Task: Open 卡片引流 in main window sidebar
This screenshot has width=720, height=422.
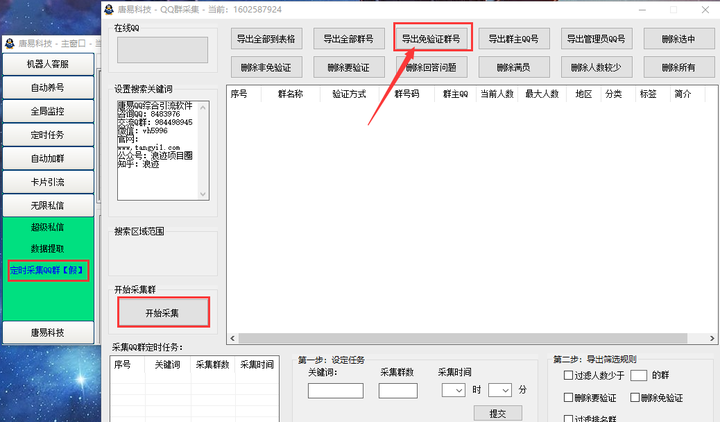Action: pyautogui.click(x=48, y=182)
